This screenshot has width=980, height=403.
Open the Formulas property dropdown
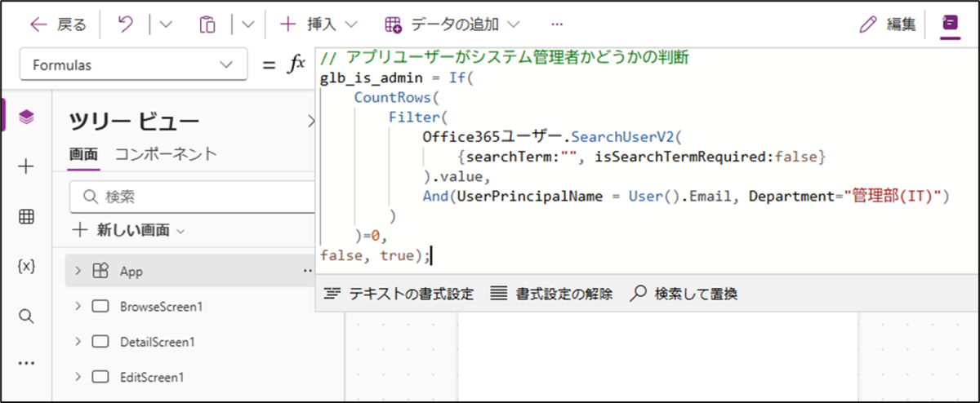pyautogui.click(x=134, y=65)
